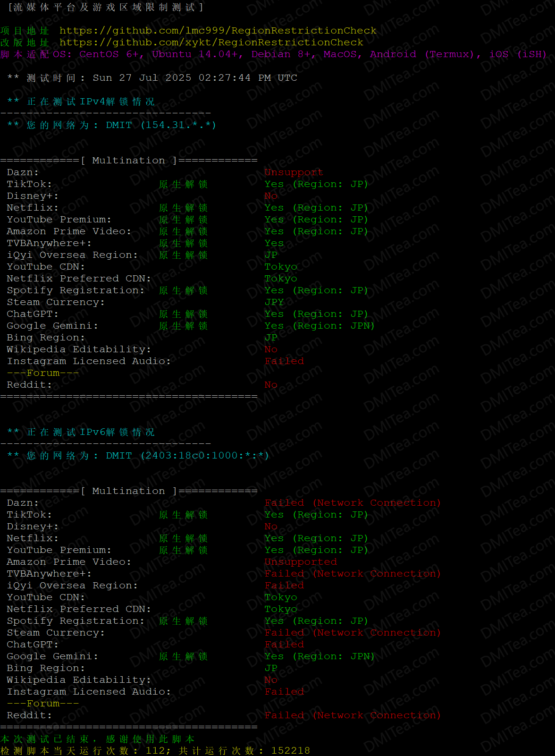The width and height of the screenshot is (555, 756).
Task: Click IPv6 YouTube Premium label
Action: click(59, 550)
